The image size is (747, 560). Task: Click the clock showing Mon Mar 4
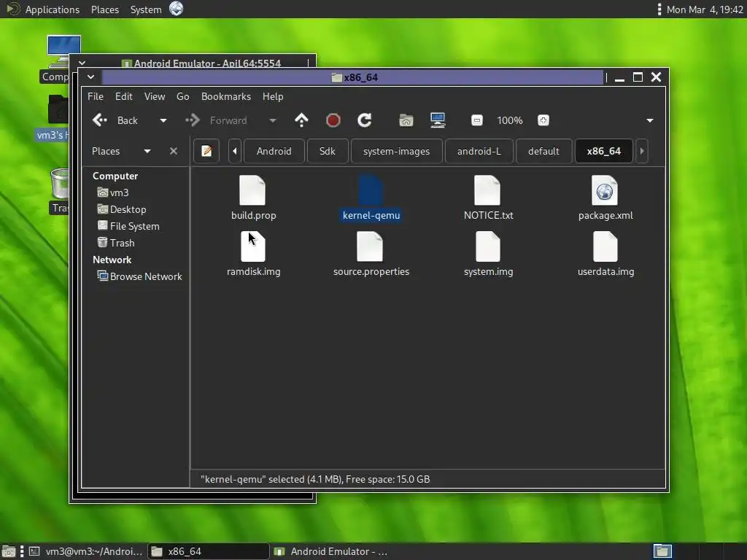[x=704, y=9]
